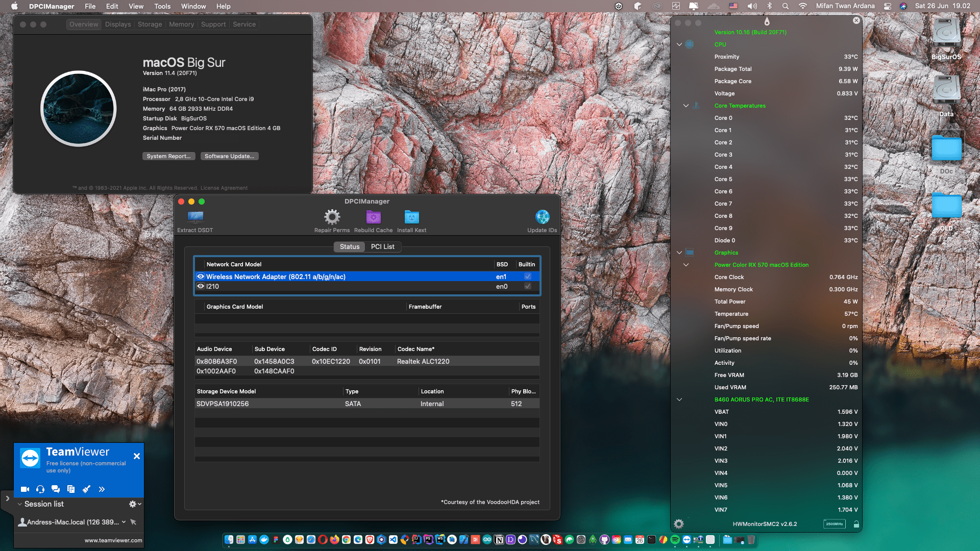Open Control Center in menu bar

click(888, 6)
